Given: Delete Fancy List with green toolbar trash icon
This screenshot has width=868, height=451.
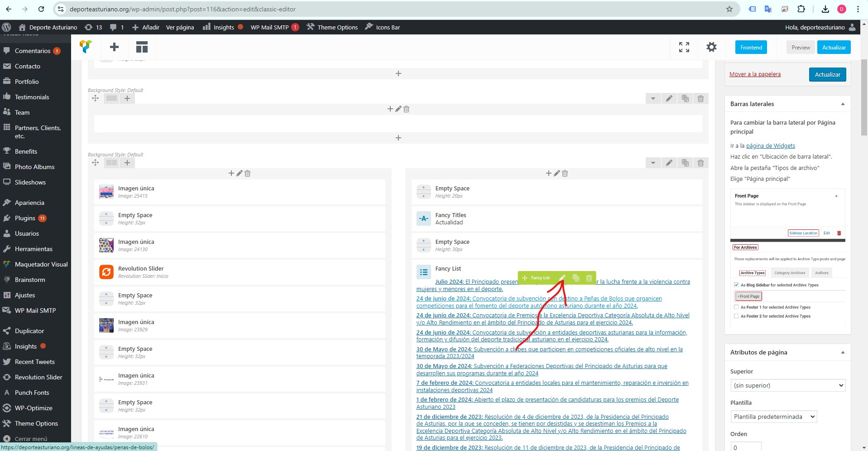Looking at the screenshot, I should click(x=589, y=278).
